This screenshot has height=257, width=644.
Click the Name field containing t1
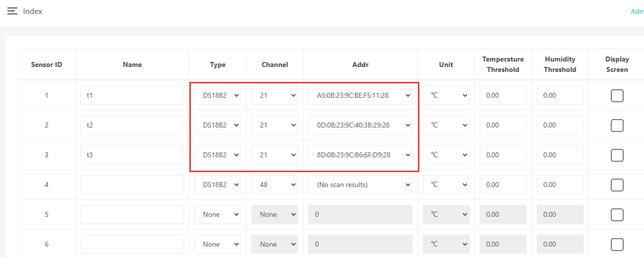pos(132,95)
